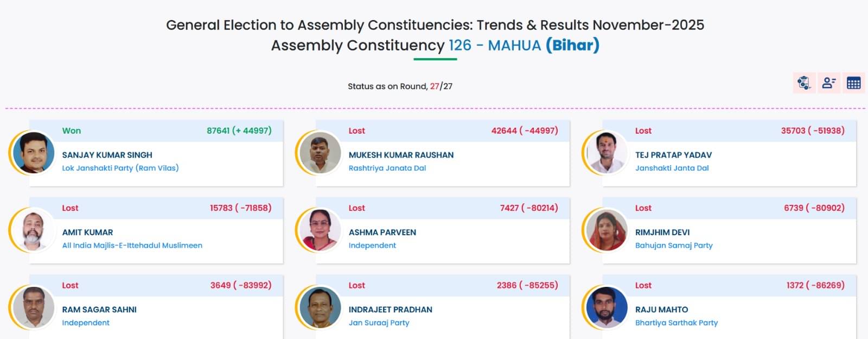Click Sanjay Kumar Singh's photo
Viewport: 868px width, 339px height.
pyautogui.click(x=34, y=153)
